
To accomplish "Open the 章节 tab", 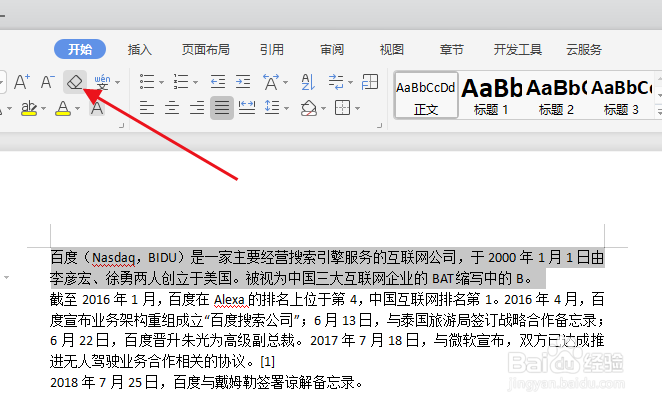I will coord(452,50).
